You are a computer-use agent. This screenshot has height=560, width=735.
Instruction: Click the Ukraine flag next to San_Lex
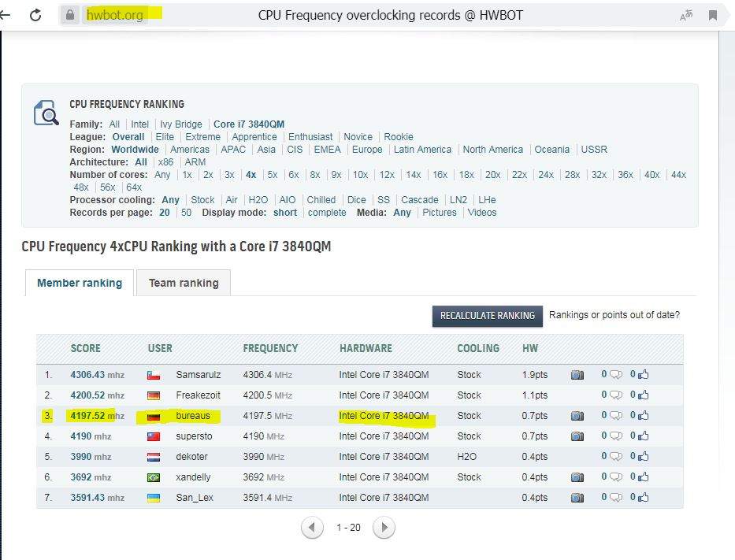[154, 498]
